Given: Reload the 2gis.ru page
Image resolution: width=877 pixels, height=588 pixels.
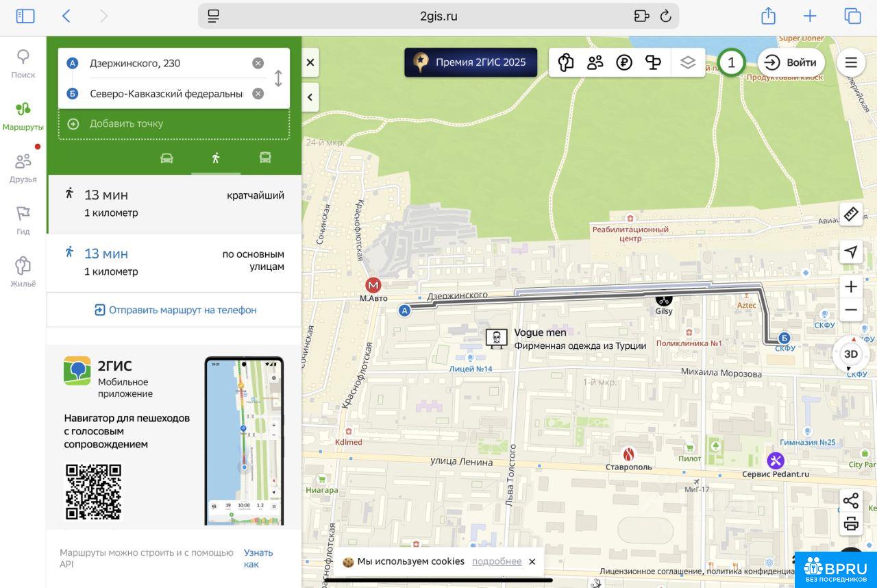Looking at the screenshot, I should click(x=665, y=16).
